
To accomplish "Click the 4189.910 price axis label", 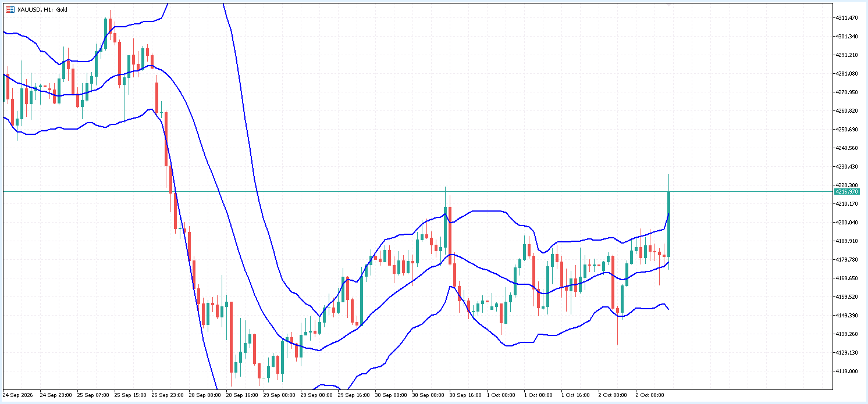I will (847, 241).
